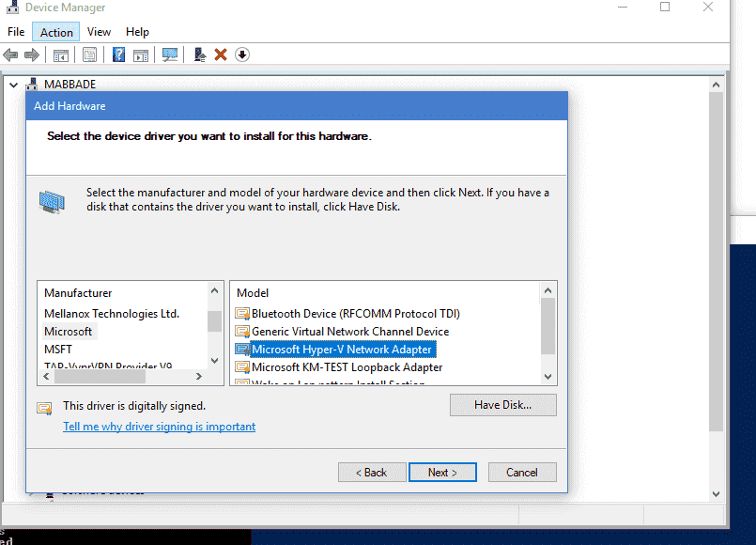The height and width of the screenshot is (545, 756).
Task: Click the Back arrow toolbar icon
Action: click(10, 55)
